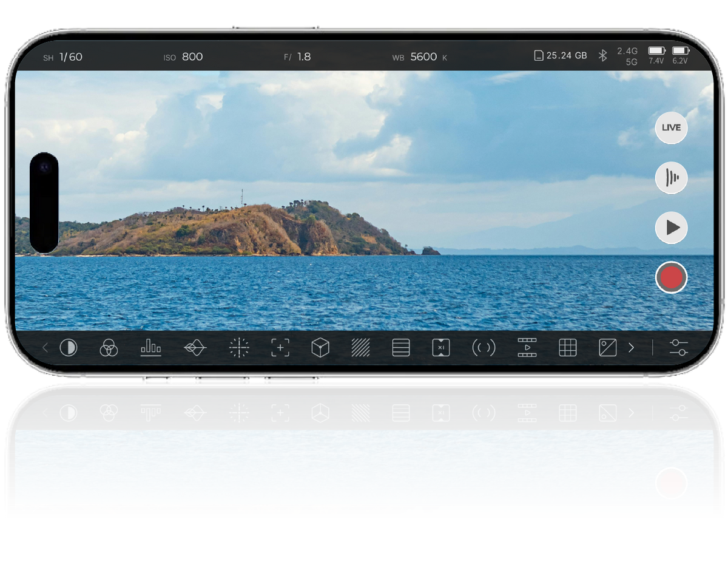This screenshot has width=728, height=576.
Task: Tap the 6.2V battery indicator
Action: point(680,56)
